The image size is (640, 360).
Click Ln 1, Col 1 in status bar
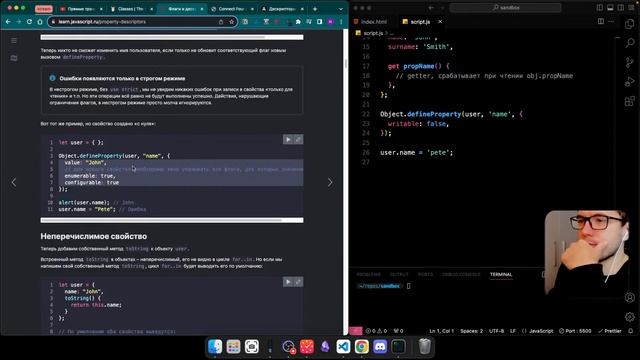point(441,331)
